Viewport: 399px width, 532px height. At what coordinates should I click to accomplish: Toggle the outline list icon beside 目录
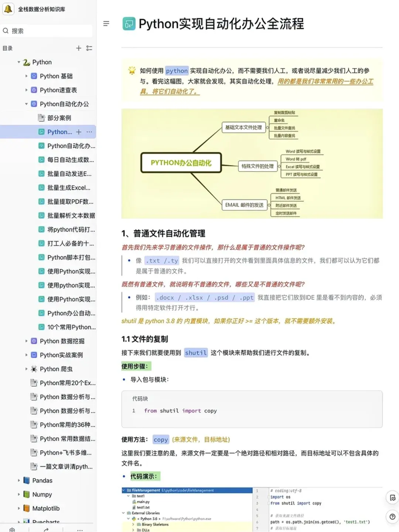tap(89, 48)
